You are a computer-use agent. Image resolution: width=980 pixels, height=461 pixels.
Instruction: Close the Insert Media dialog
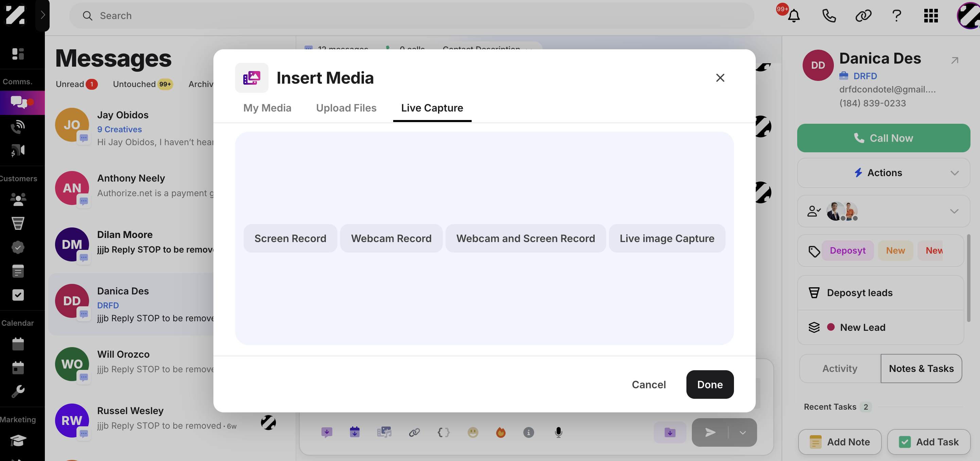(720, 78)
